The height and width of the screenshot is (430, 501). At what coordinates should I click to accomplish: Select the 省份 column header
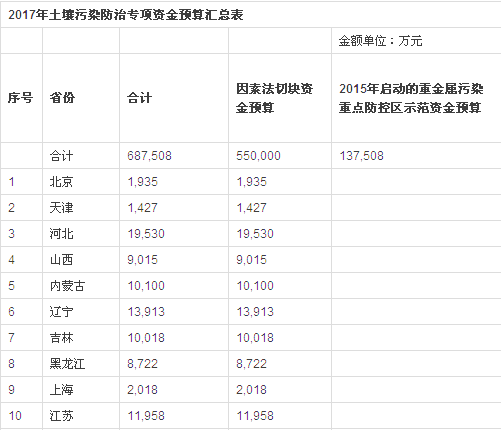click(x=62, y=98)
